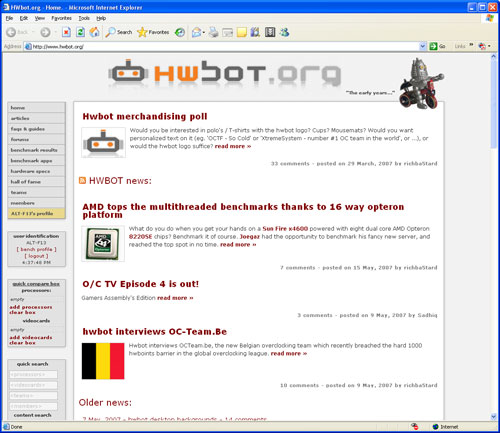Click 'add processors' in quick compare box

coord(31,307)
